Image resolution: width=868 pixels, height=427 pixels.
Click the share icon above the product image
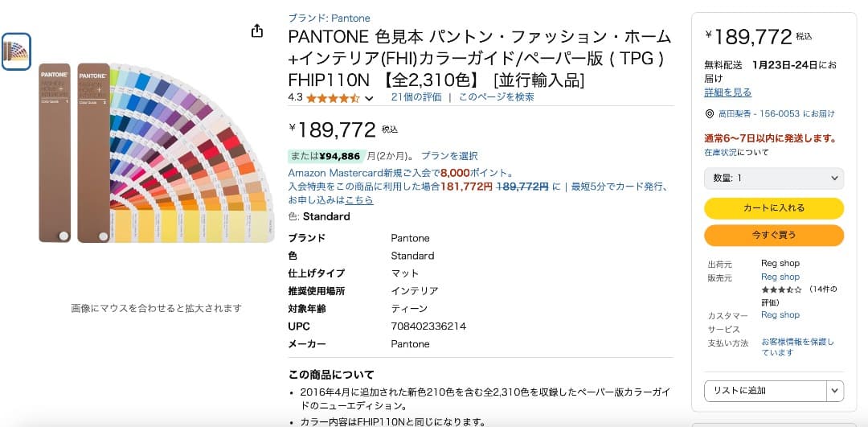tap(257, 31)
